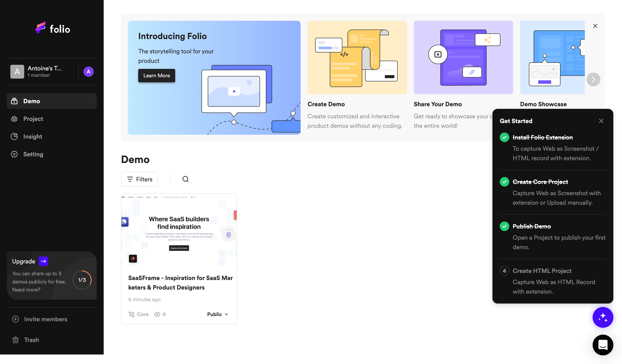Click the Create HTML Project heading
The width and height of the screenshot is (622, 364).
[542, 271]
